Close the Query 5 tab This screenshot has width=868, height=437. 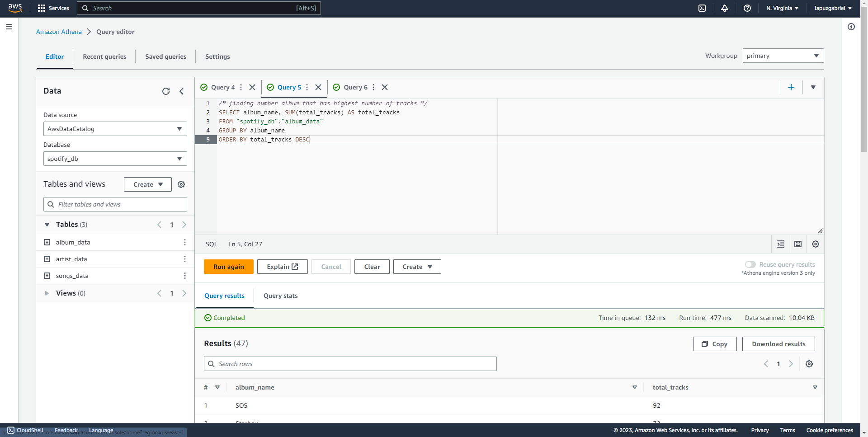click(318, 87)
